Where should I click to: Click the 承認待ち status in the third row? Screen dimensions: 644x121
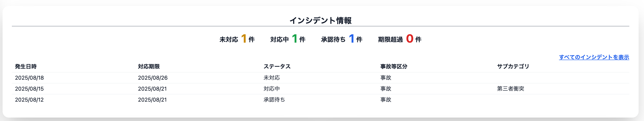[274, 100]
